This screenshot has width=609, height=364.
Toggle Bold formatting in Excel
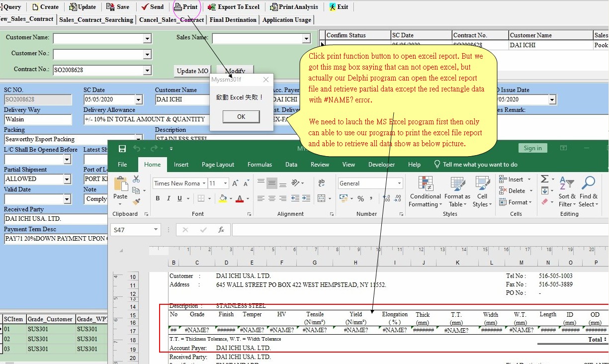(158, 198)
